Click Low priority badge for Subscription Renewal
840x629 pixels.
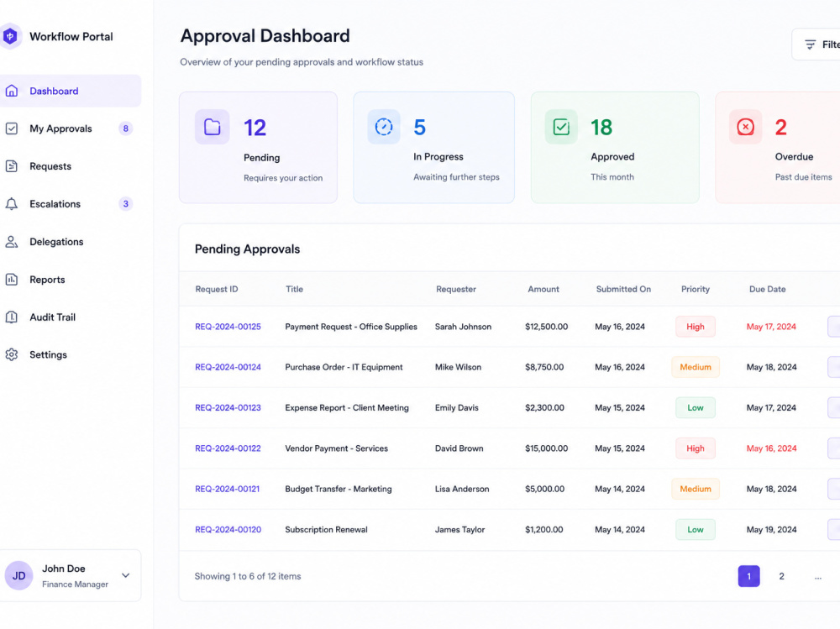pyautogui.click(x=696, y=529)
